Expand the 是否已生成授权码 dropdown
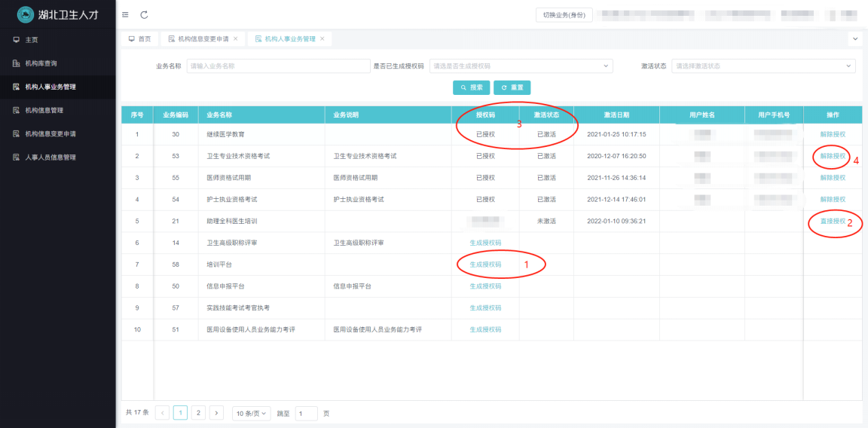868x428 pixels. point(521,66)
